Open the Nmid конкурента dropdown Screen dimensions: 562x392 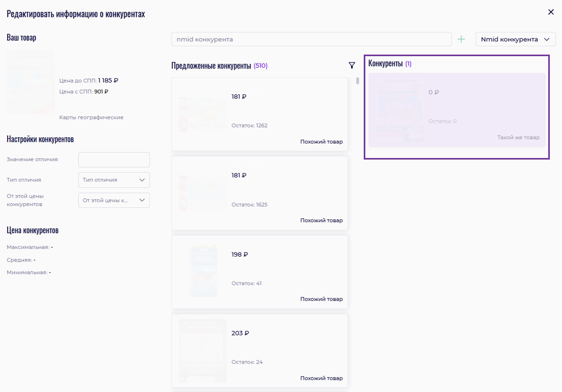point(515,39)
